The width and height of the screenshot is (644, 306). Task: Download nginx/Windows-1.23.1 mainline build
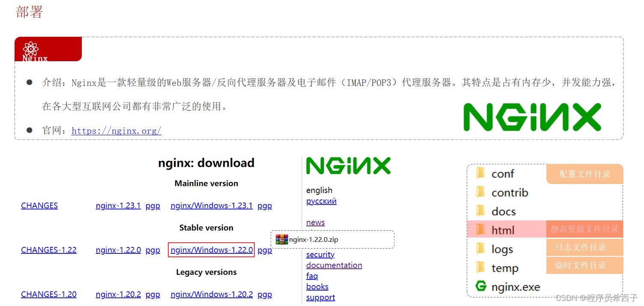[212, 206]
